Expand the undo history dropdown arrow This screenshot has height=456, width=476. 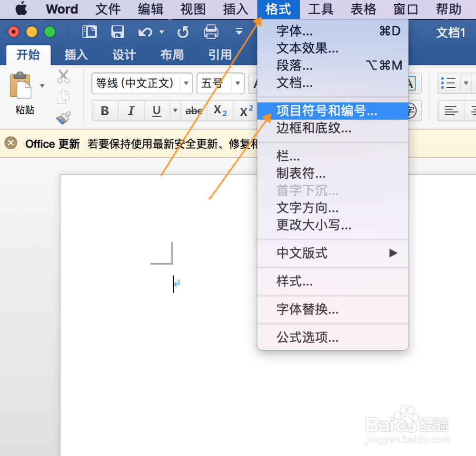162,31
